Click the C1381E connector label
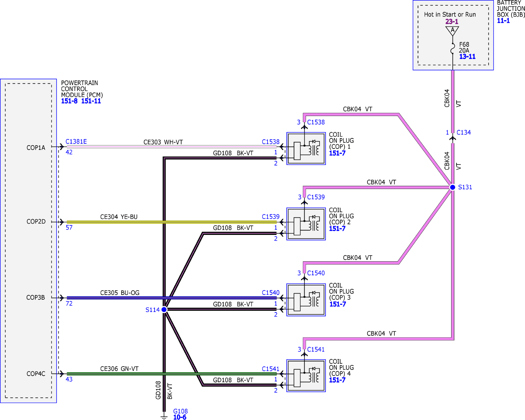This screenshot has width=525, height=420. [x=76, y=142]
